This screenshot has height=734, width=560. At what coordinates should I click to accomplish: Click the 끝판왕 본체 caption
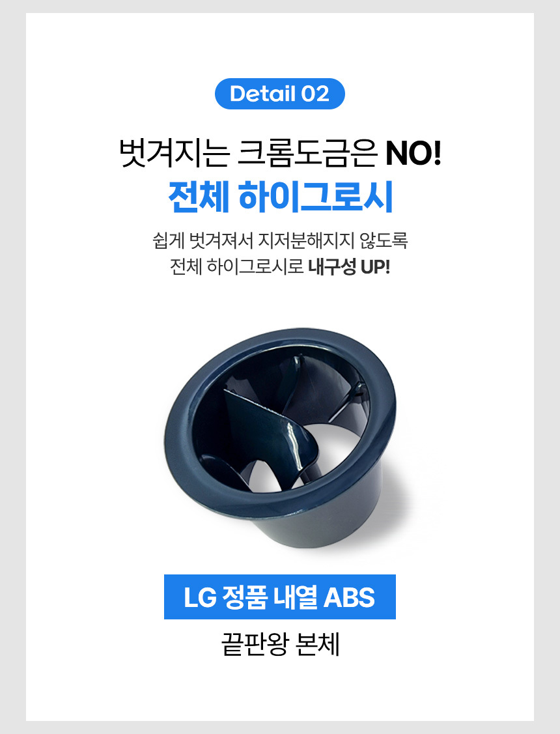pyautogui.click(x=280, y=645)
